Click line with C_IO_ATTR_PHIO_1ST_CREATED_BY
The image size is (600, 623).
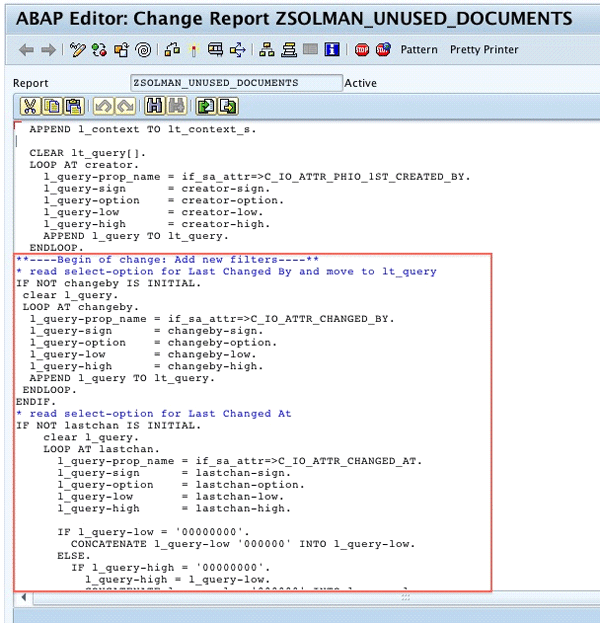coord(257,177)
